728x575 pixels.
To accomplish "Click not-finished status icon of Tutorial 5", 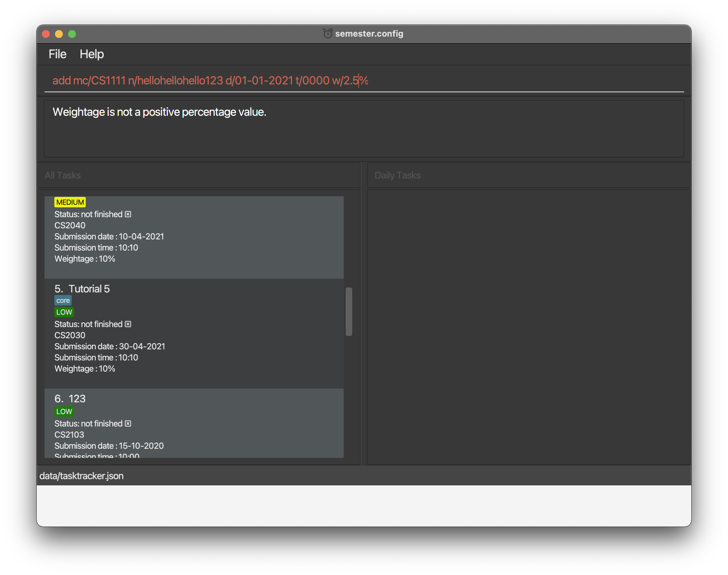I will 128,324.
